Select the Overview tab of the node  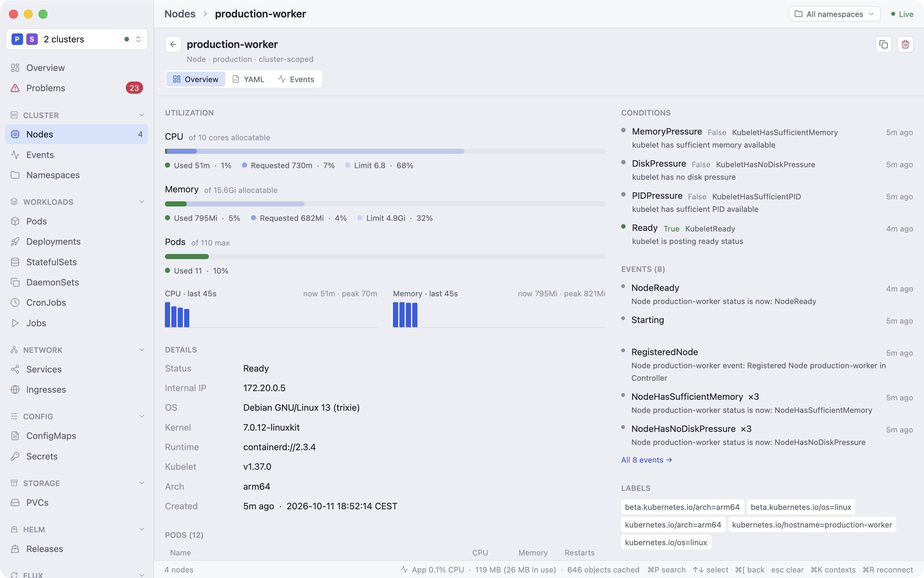click(195, 79)
